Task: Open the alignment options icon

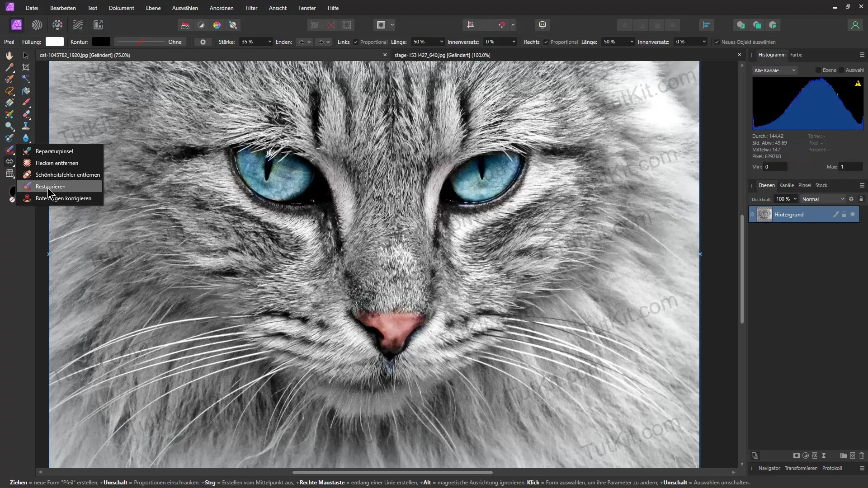Action: [x=707, y=25]
